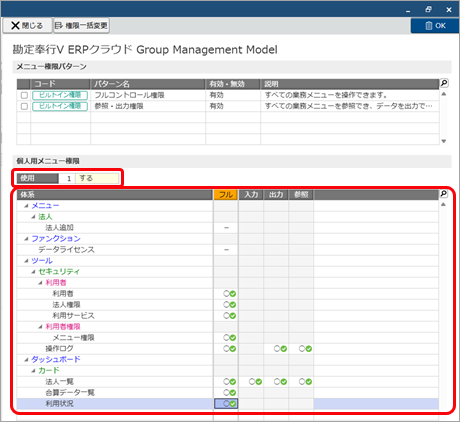Collapse the メニュー tree node
Screen dimensions: 460x422
tap(26, 206)
